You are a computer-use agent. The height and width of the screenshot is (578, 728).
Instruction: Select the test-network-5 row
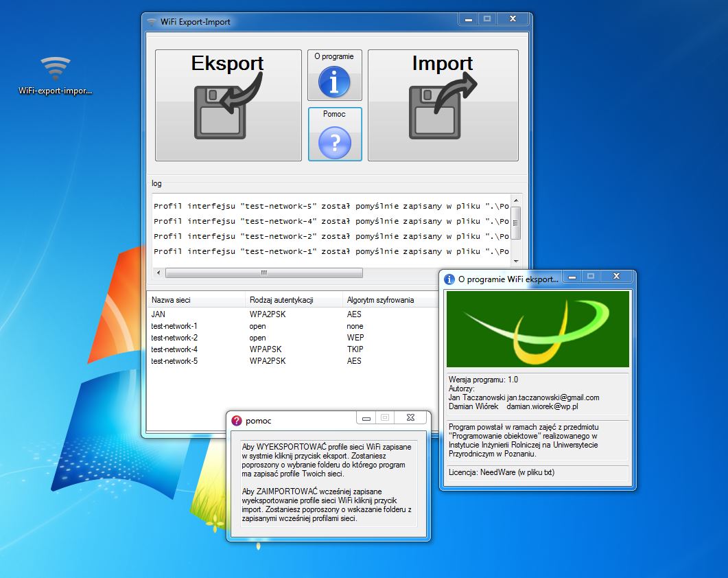click(292, 361)
